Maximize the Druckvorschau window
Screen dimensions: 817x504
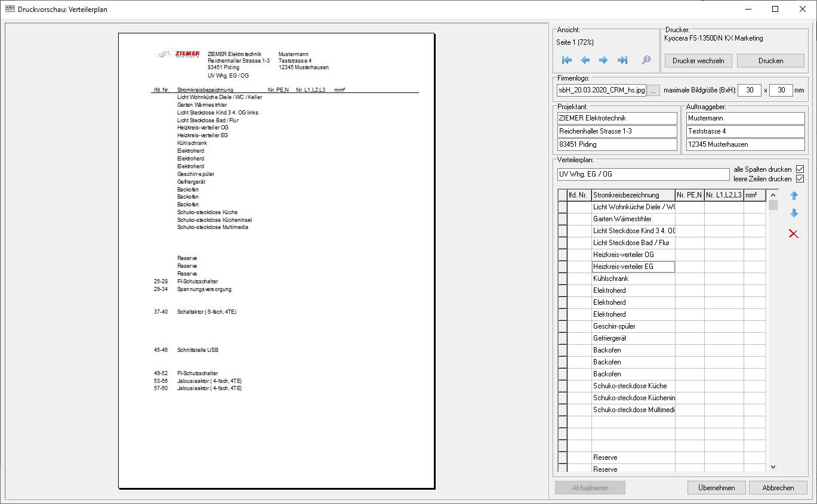775,9
